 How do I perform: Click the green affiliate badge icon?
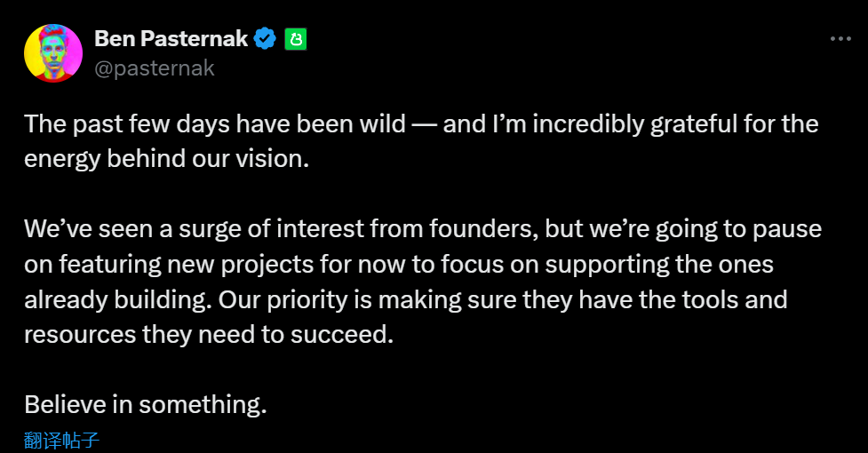point(295,39)
